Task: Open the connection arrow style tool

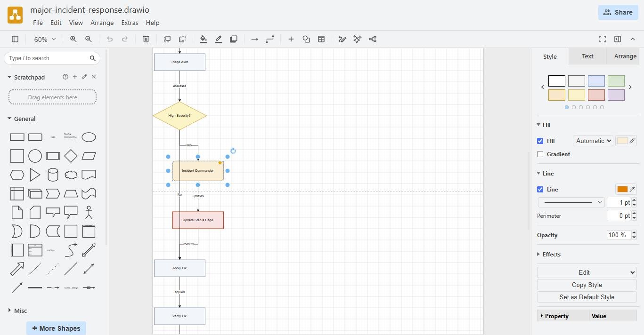Action: click(255, 39)
